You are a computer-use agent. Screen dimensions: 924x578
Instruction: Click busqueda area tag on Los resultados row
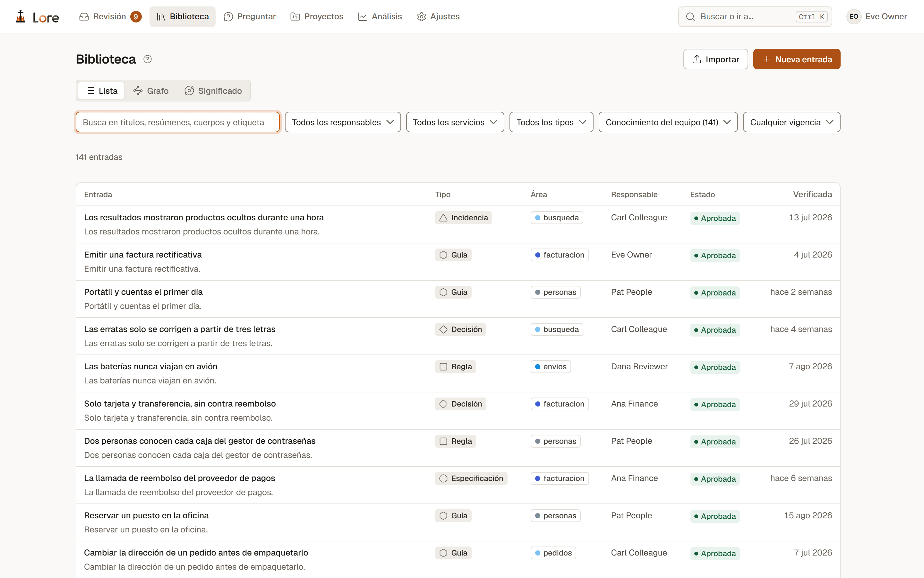[557, 217]
